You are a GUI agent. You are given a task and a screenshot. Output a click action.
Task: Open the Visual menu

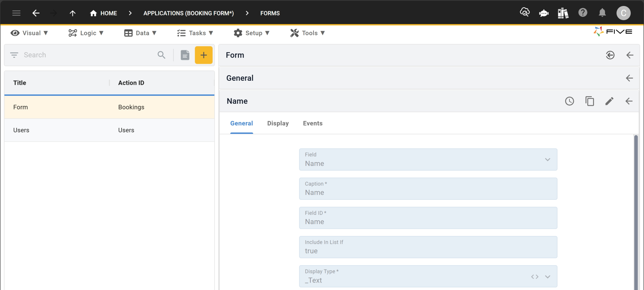pyautogui.click(x=30, y=33)
